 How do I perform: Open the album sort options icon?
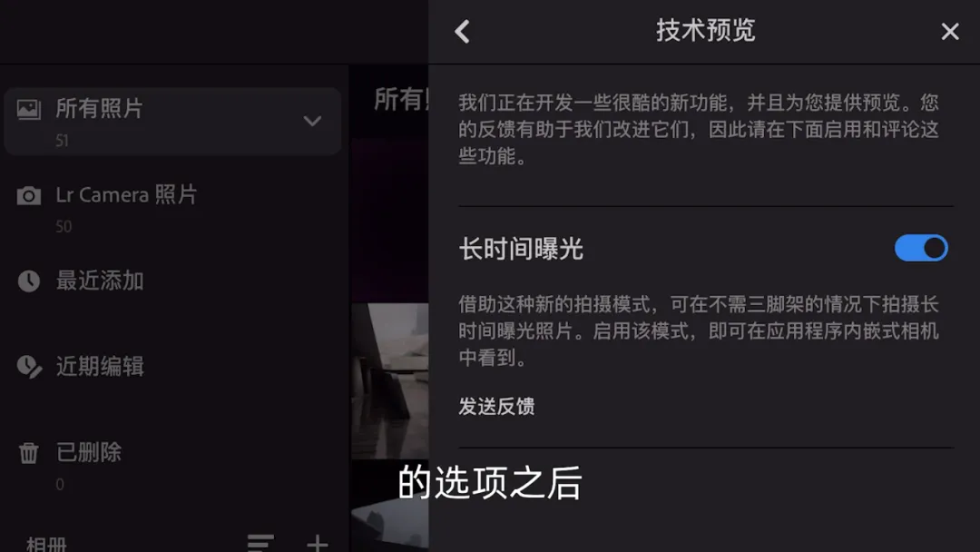pos(260,543)
